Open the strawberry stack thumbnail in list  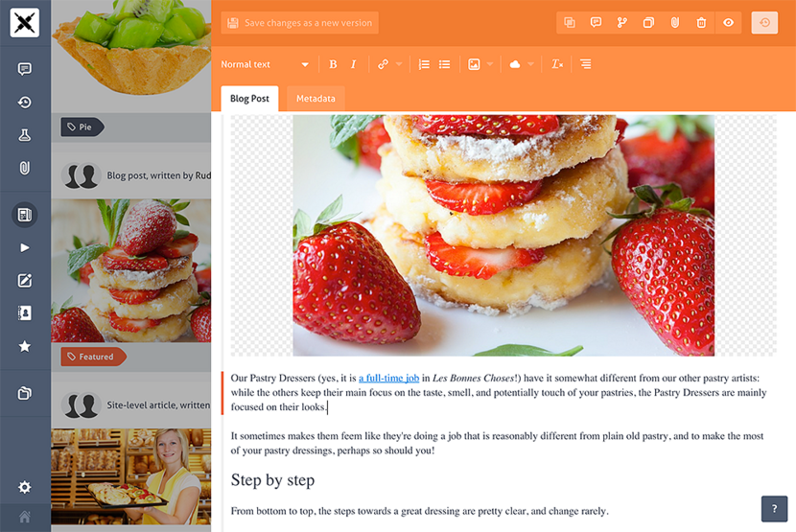[131, 270]
